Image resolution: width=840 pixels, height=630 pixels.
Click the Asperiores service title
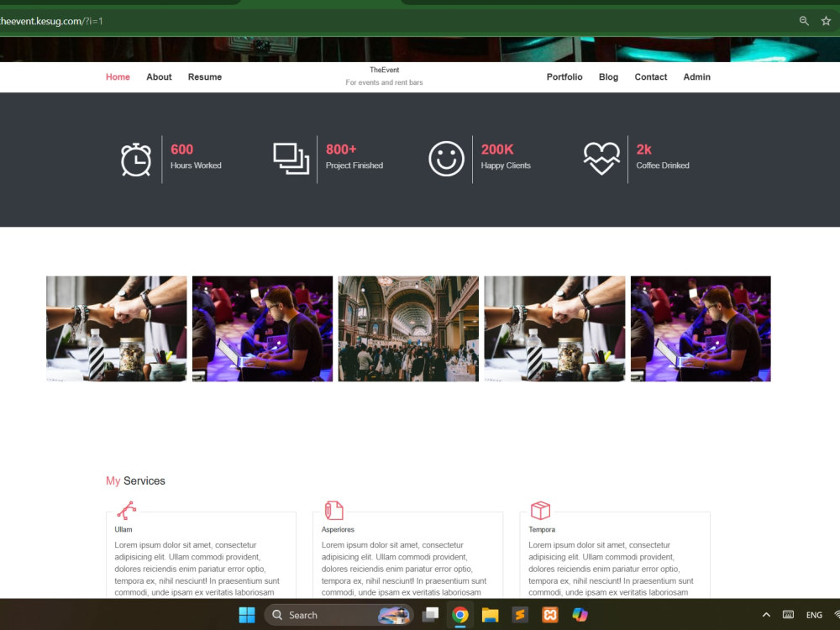338,529
